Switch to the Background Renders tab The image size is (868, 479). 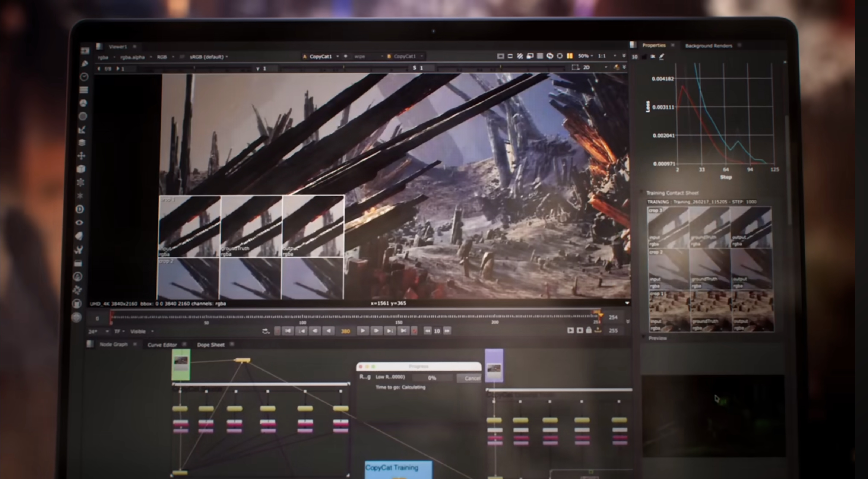709,46
